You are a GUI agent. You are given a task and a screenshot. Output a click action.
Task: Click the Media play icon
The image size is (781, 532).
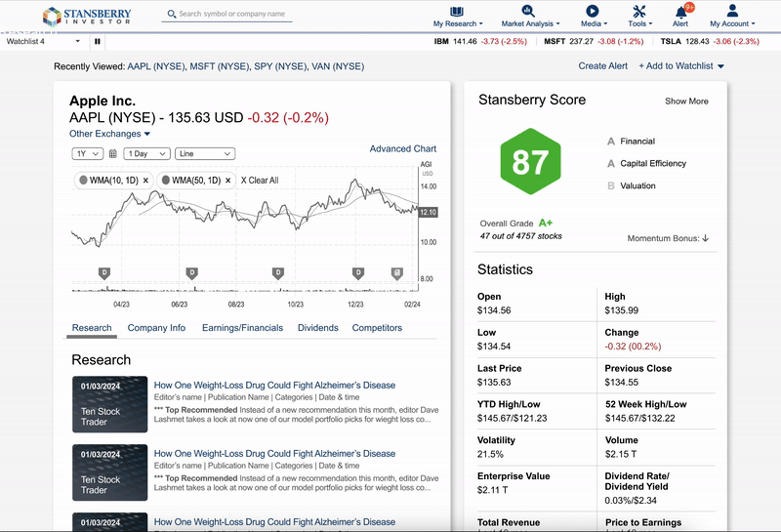[593, 11]
